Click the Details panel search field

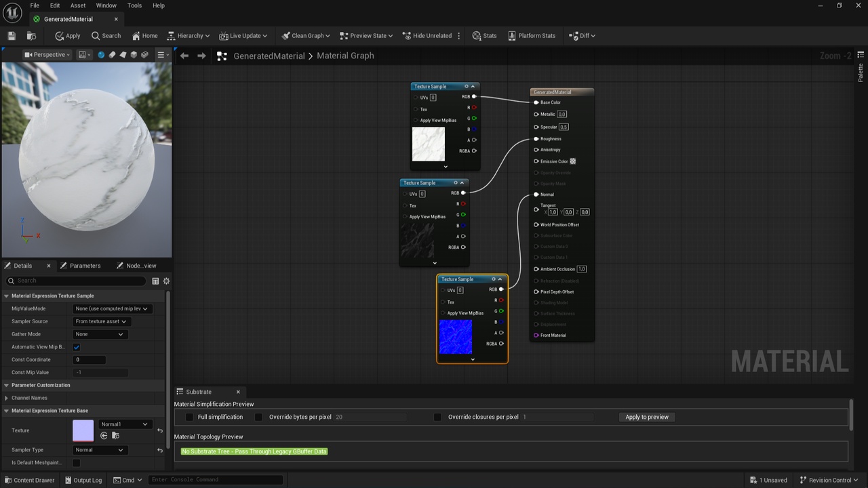[x=76, y=281]
